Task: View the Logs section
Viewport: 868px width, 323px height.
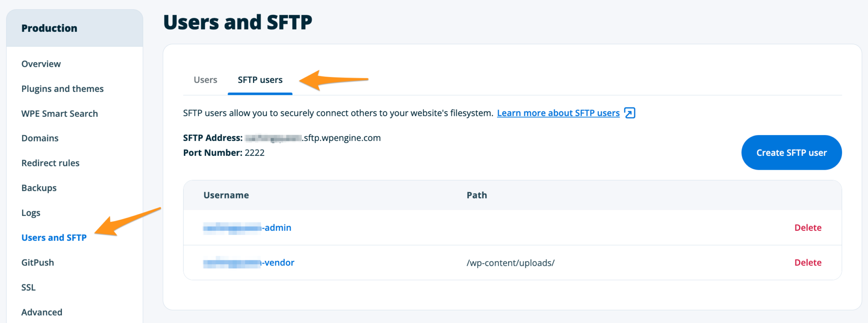Action: click(31, 213)
